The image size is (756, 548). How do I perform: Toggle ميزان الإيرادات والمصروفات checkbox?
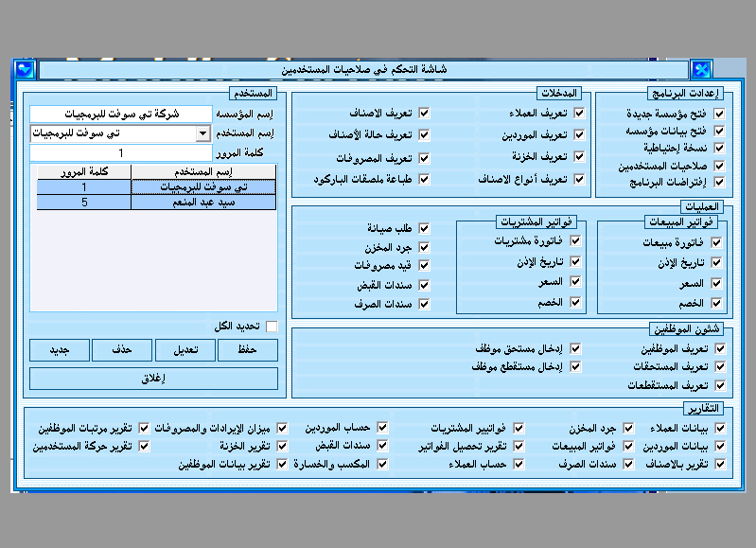tap(283, 428)
